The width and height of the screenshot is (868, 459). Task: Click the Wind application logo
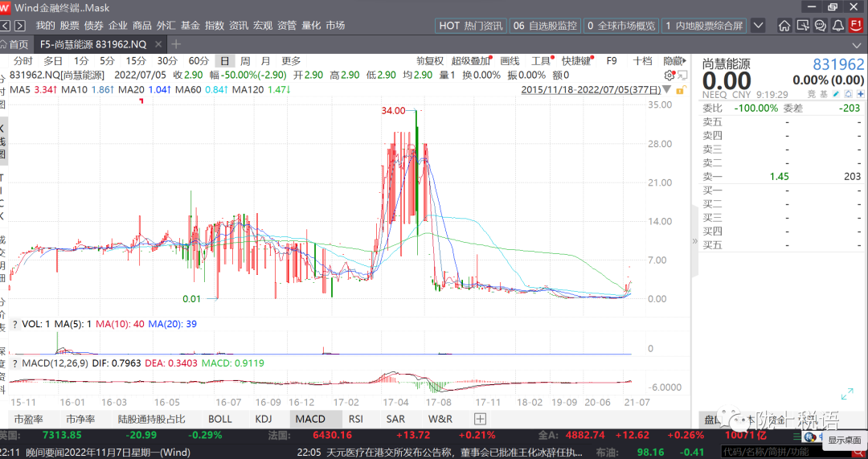[5, 8]
